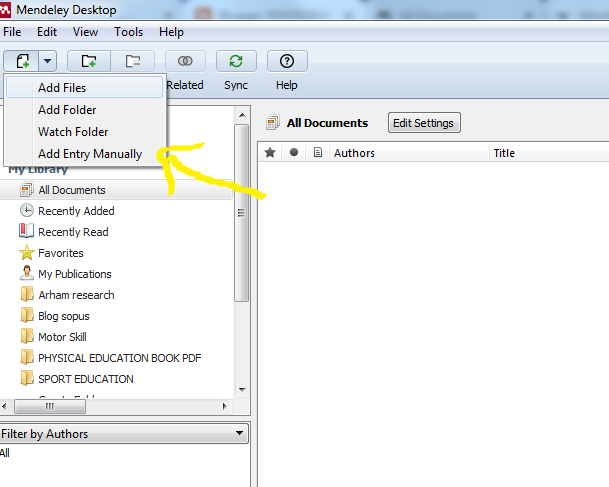Choose Add Files from the dropdown menu
The width and height of the screenshot is (609, 487).
pos(85,87)
